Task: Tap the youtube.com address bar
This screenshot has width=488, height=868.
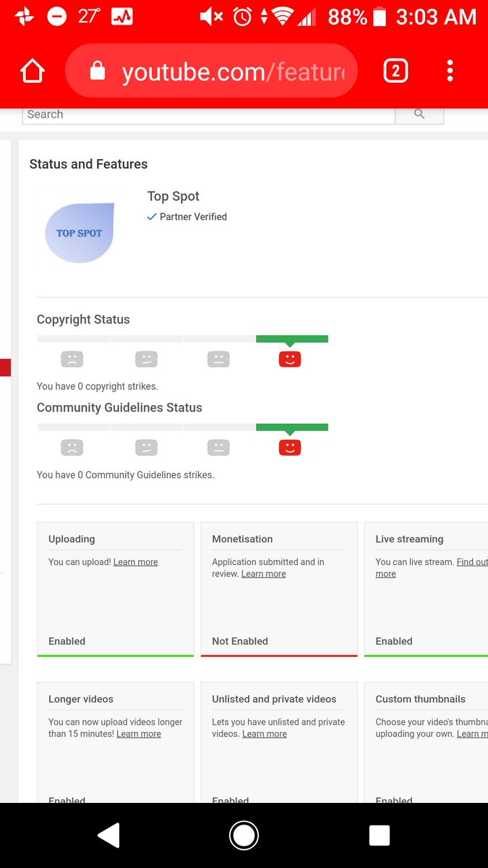Action: pos(212,71)
